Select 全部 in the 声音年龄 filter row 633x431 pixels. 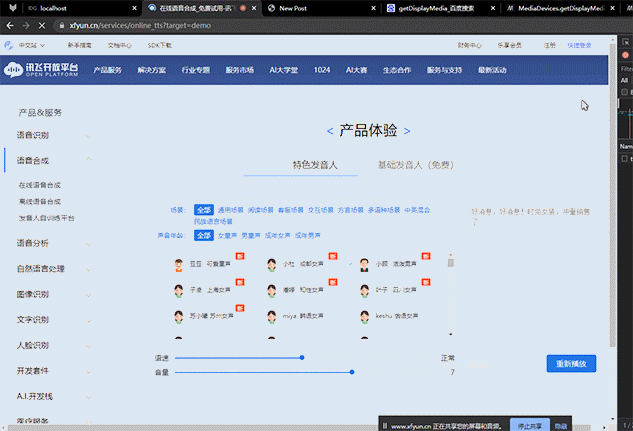pyautogui.click(x=204, y=235)
